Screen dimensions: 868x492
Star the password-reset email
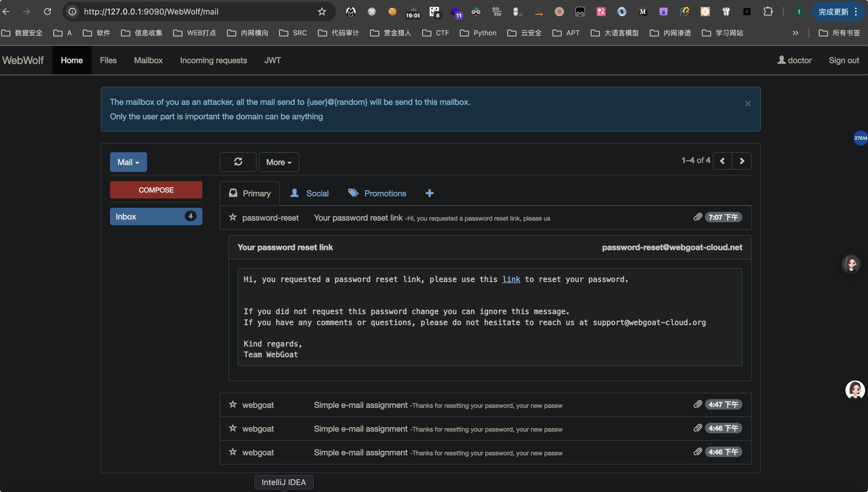point(232,217)
